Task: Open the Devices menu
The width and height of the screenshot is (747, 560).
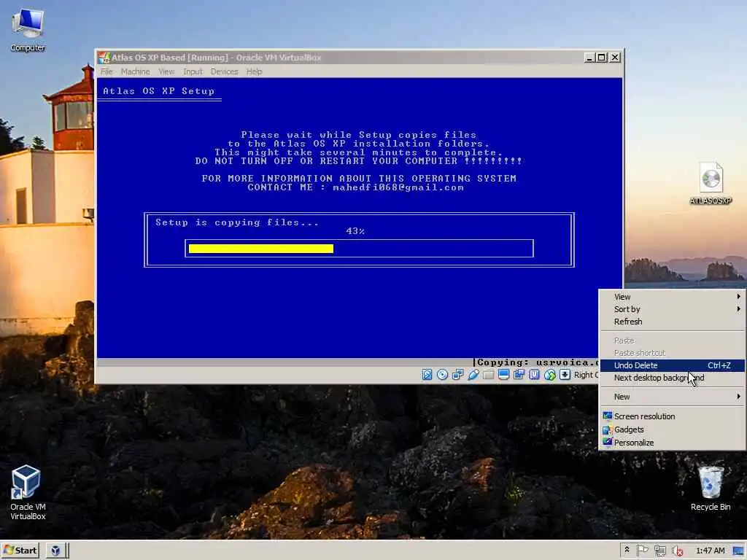Action: 225,71
